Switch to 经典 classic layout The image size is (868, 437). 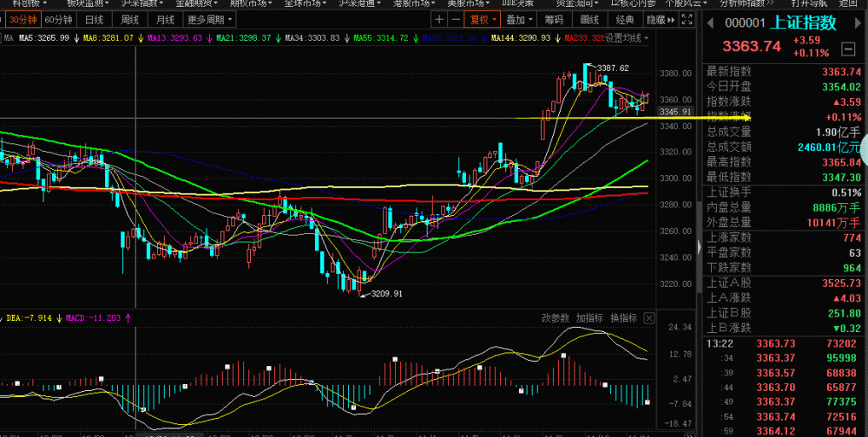[x=626, y=21]
